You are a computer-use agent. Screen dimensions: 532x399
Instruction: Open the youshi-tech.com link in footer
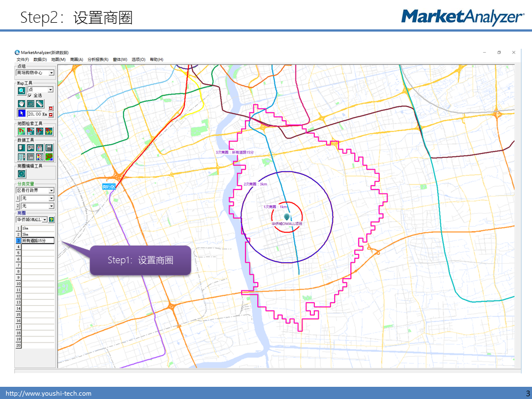pyautogui.click(x=49, y=393)
